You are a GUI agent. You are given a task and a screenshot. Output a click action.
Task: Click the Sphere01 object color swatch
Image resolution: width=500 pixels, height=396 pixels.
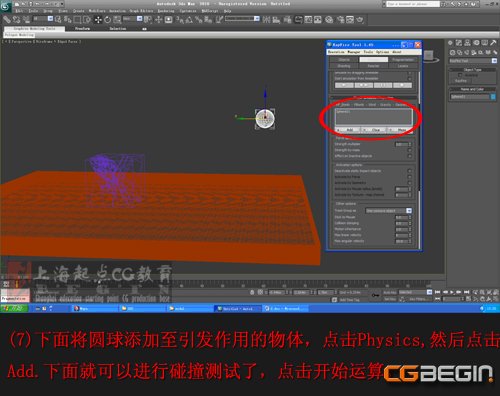493,97
